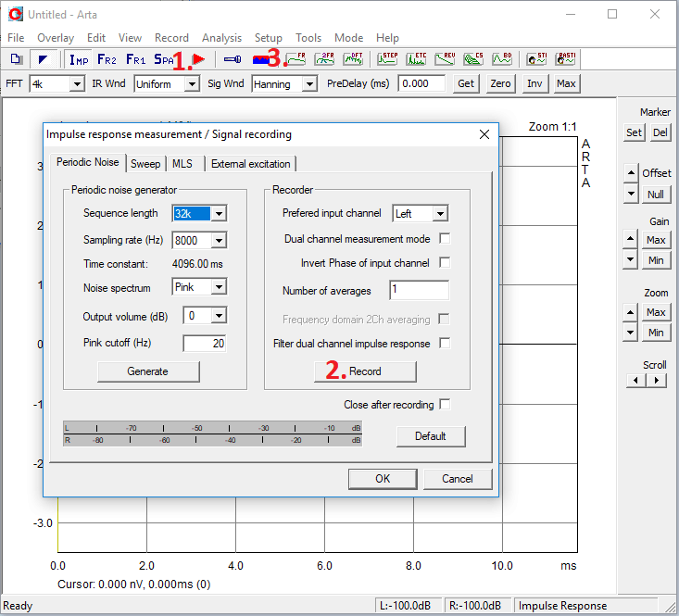Check Close after recording option
The height and width of the screenshot is (616, 679).
click(x=445, y=405)
